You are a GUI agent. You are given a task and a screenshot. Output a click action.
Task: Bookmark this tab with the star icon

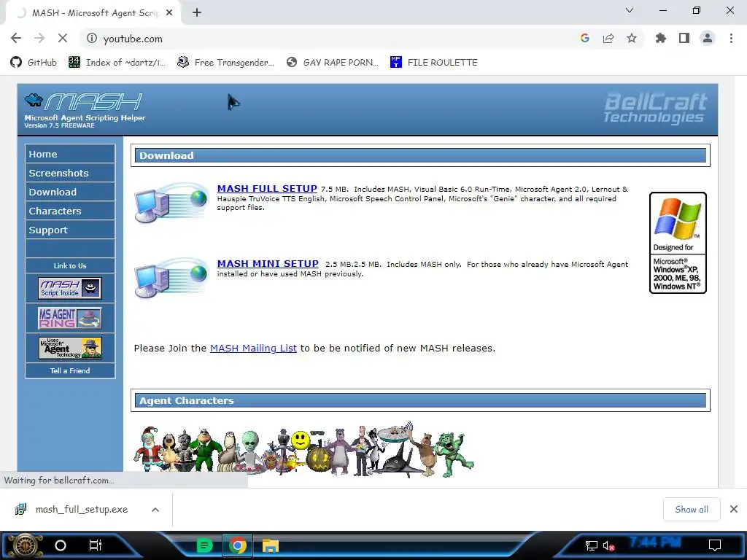pyautogui.click(x=632, y=38)
